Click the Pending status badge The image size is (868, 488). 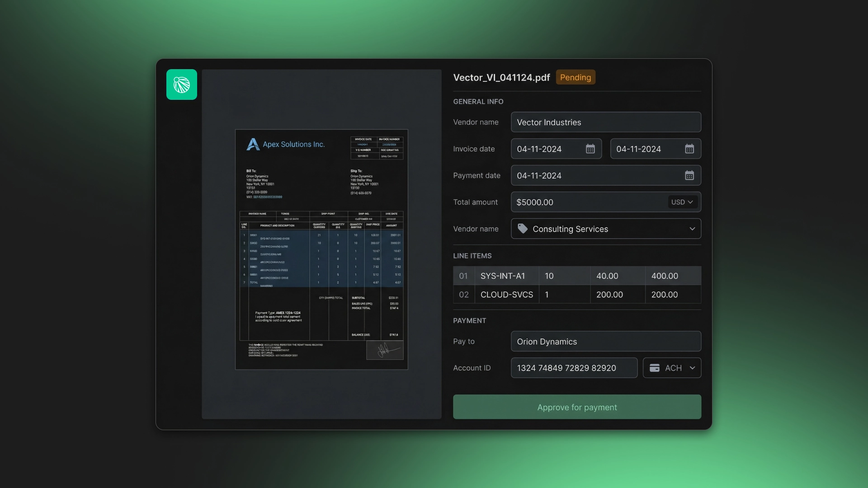pos(575,77)
